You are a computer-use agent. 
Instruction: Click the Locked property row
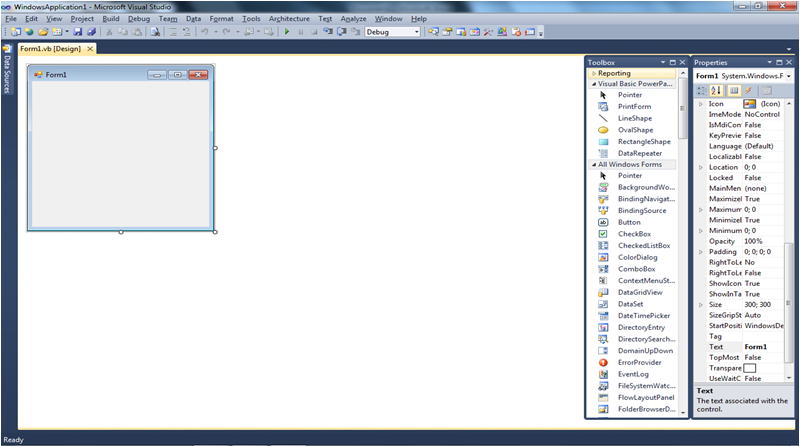point(741,178)
